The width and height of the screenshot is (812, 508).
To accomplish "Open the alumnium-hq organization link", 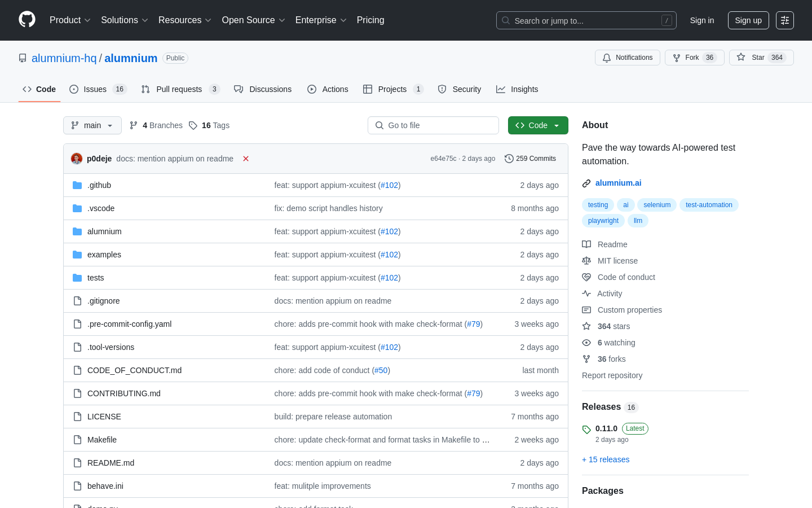I will [x=64, y=58].
